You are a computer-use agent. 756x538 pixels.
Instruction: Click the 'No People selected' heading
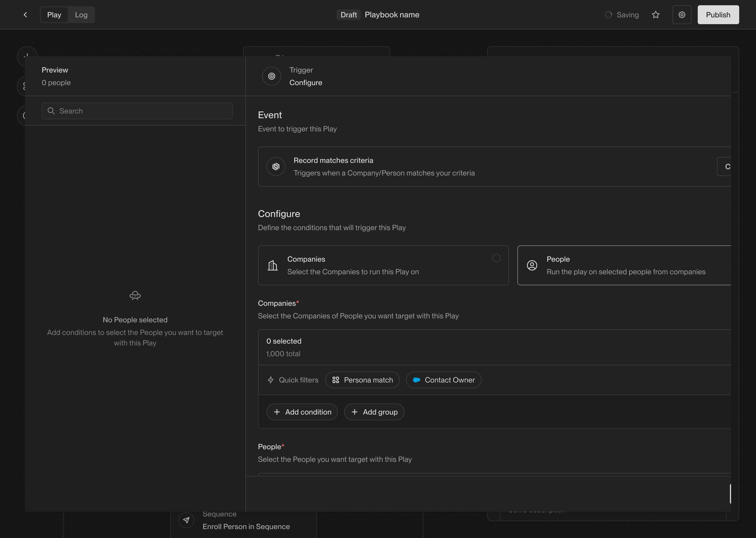(x=135, y=320)
